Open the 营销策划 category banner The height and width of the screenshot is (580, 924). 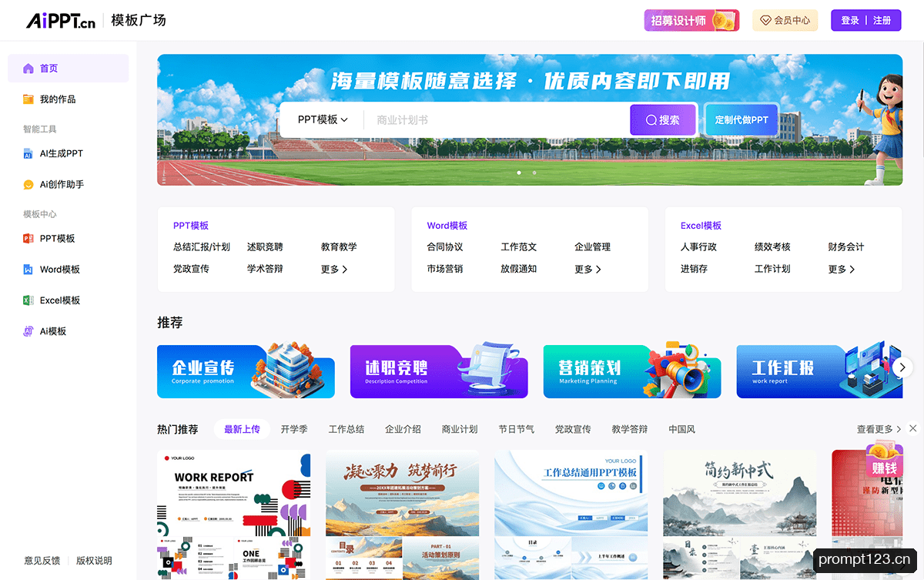click(x=632, y=371)
